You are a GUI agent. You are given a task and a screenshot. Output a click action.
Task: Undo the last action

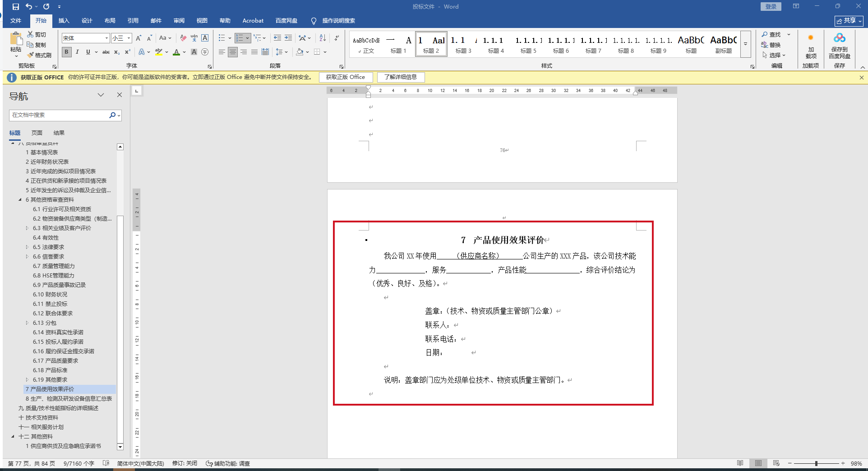pos(29,7)
